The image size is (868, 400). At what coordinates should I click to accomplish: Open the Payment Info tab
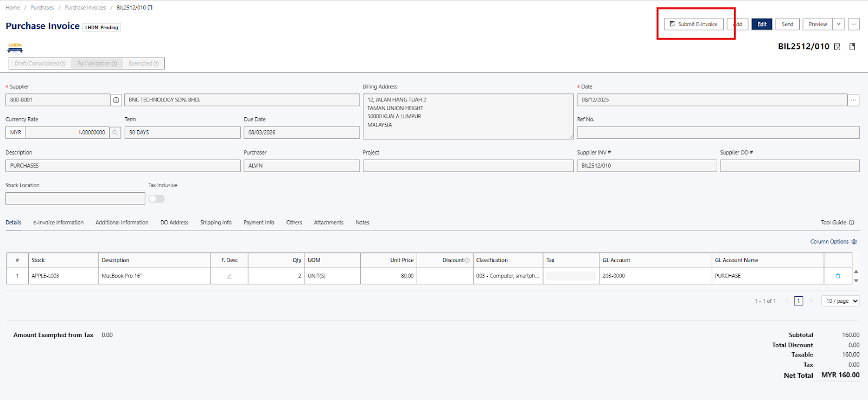click(259, 223)
